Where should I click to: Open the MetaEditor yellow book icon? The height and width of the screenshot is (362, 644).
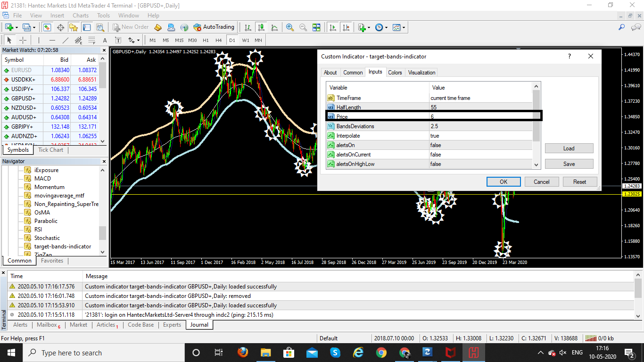pyautogui.click(x=158, y=27)
